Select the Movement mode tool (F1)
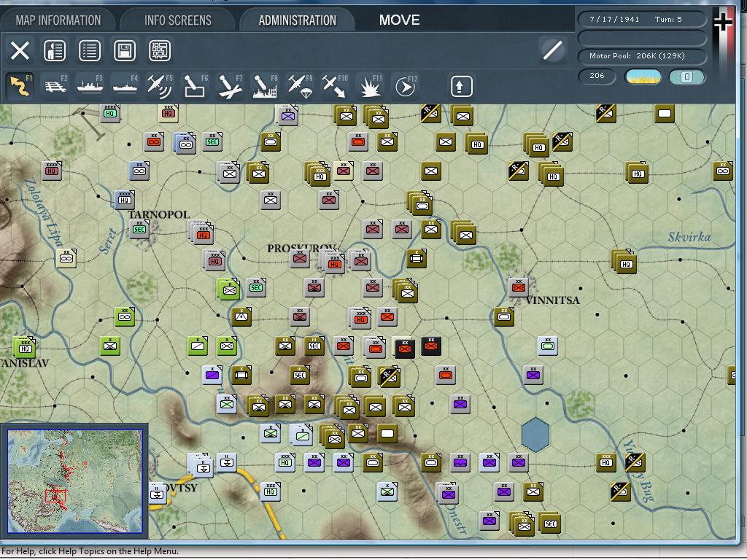Image resolution: width=747 pixels, height=560 pixels. [x=20, y=85]
